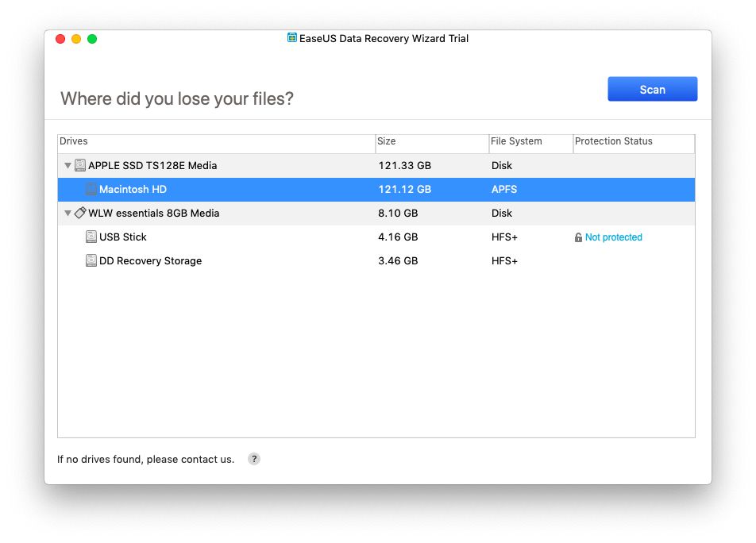756x543 pixels.
Task: Click the APFS file system cell
Action: click(x=503, y=189)
